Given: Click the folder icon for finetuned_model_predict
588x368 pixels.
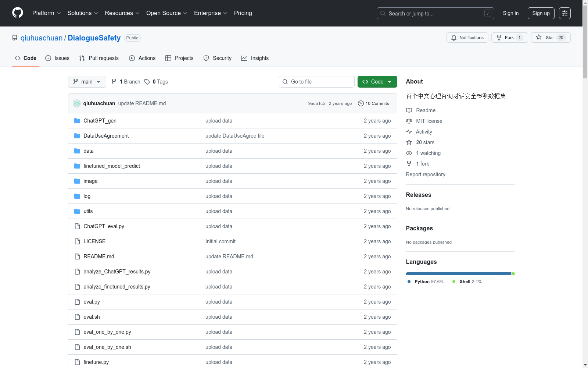Looking at the screenshot, I should [x=77, y=166].
